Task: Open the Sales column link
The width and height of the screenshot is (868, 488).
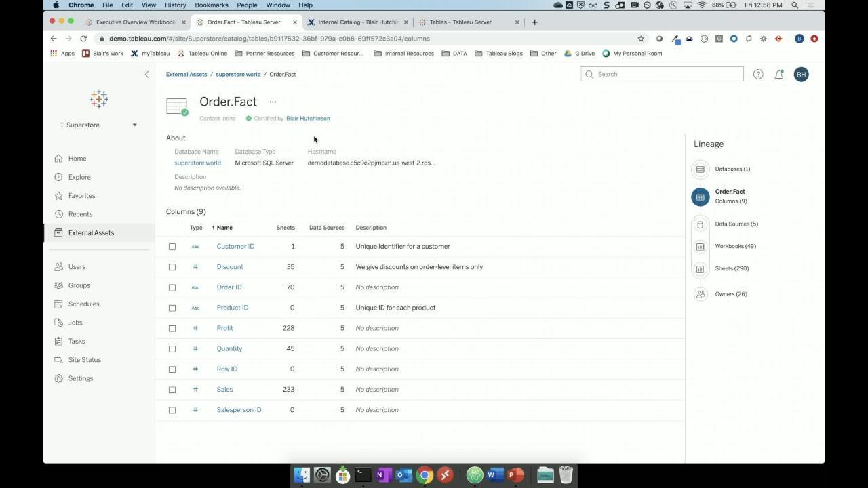Action: point(224,390)
